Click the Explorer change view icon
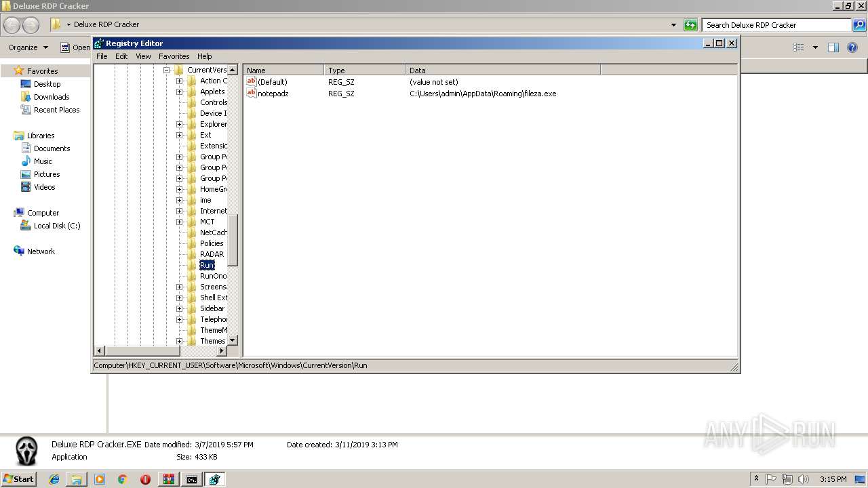 click(x=799, y=47)
